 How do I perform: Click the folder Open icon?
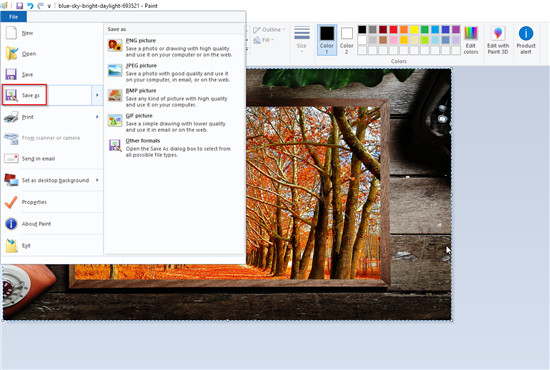click(x=12, y=53)
